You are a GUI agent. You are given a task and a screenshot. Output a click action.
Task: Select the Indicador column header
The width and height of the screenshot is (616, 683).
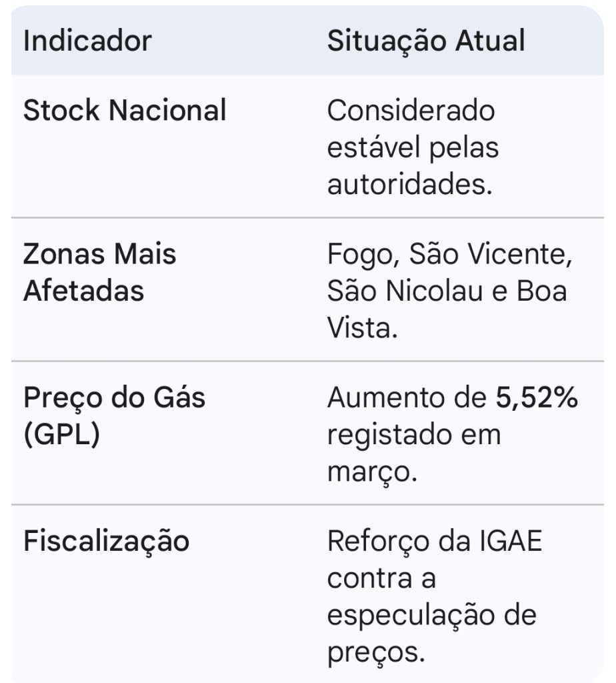coord(87,41)
